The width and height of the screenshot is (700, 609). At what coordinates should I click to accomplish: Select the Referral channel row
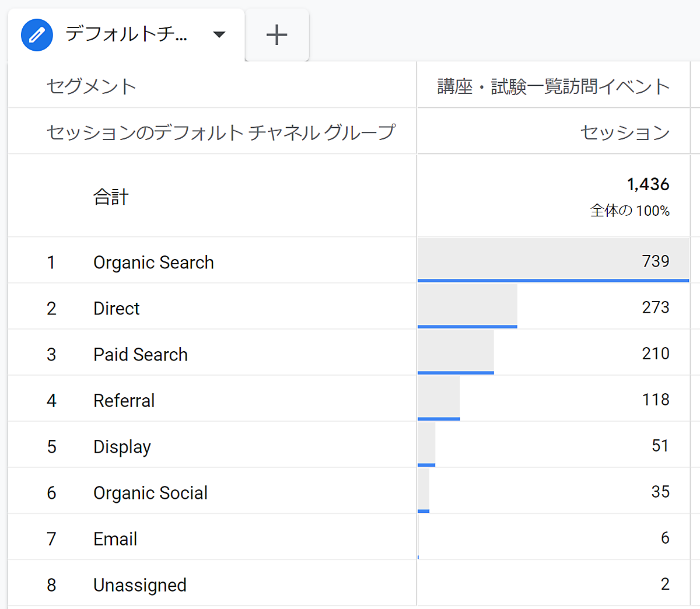pyautogui.click(x=124, y=401)
